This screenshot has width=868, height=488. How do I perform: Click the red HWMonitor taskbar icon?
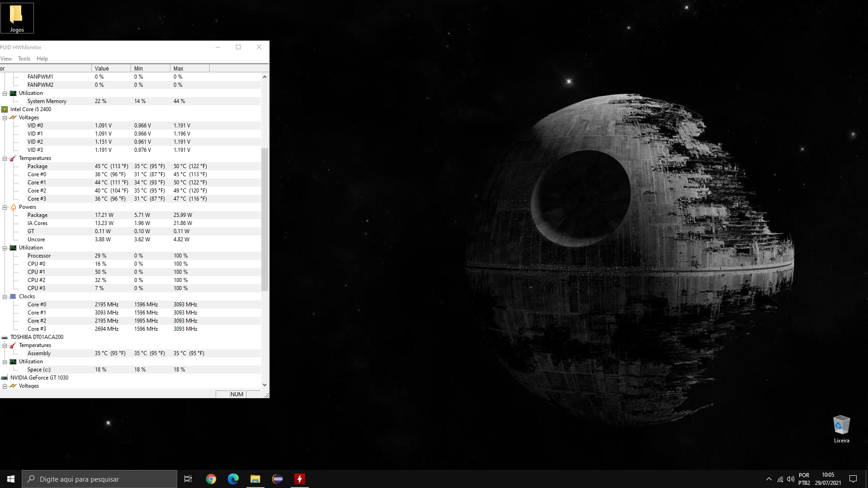click(x=300, y=479)
